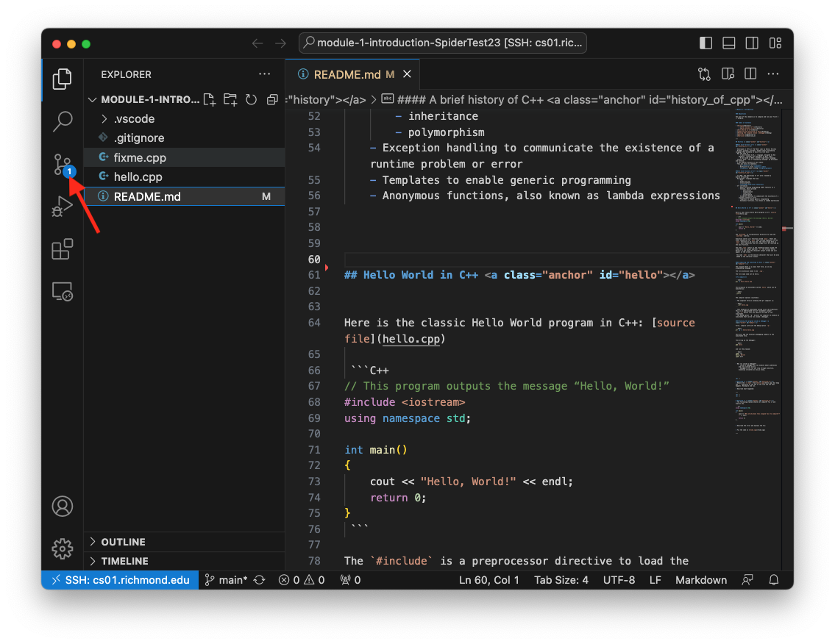Expand the .vscode folder
The height and width of the screenshot is (644, 835).
click(x=184, y=118)
